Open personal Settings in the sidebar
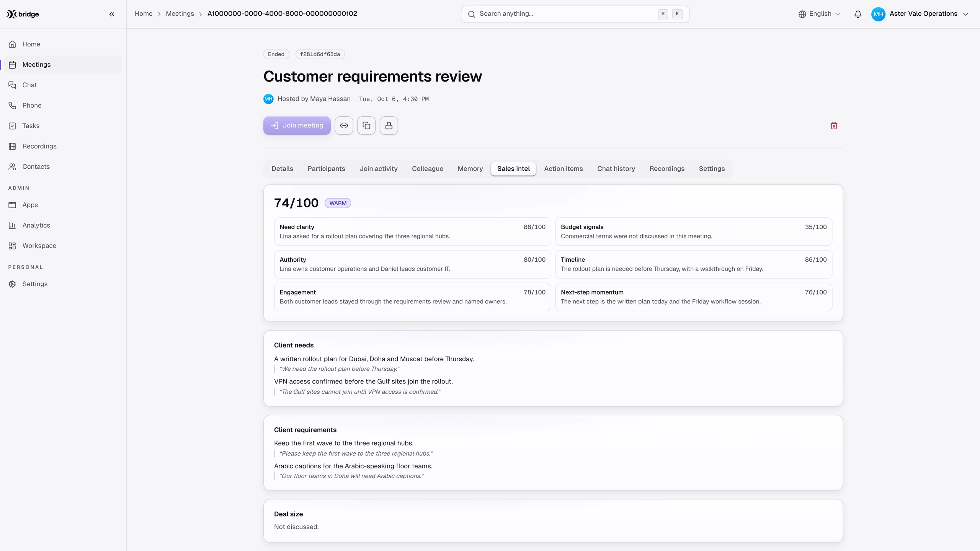 click(x=63, y=284)
